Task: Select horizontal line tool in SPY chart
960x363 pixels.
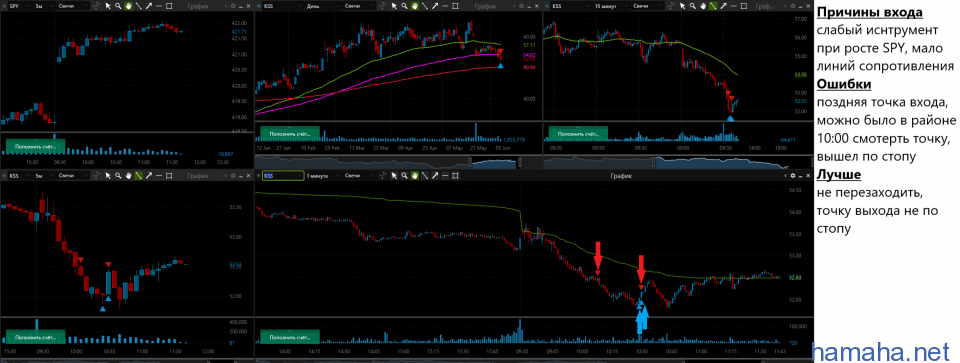Action: click(159, 6)
